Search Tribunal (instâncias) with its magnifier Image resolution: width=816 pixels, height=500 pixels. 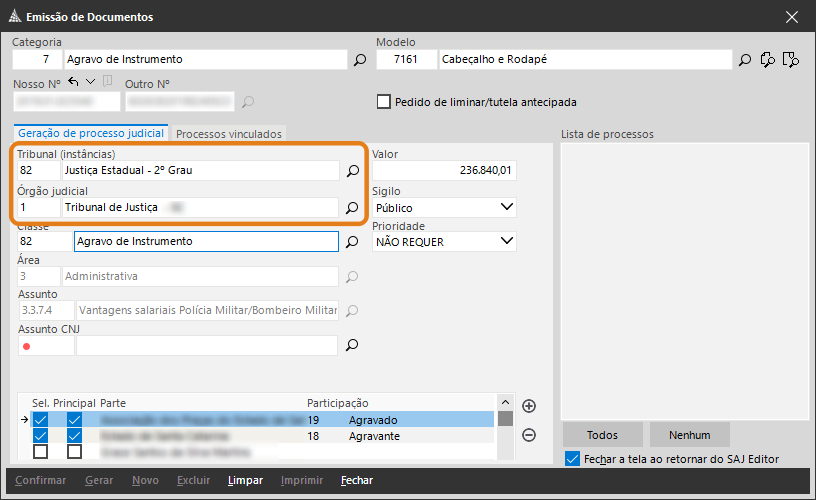click(x=352, y=171)
